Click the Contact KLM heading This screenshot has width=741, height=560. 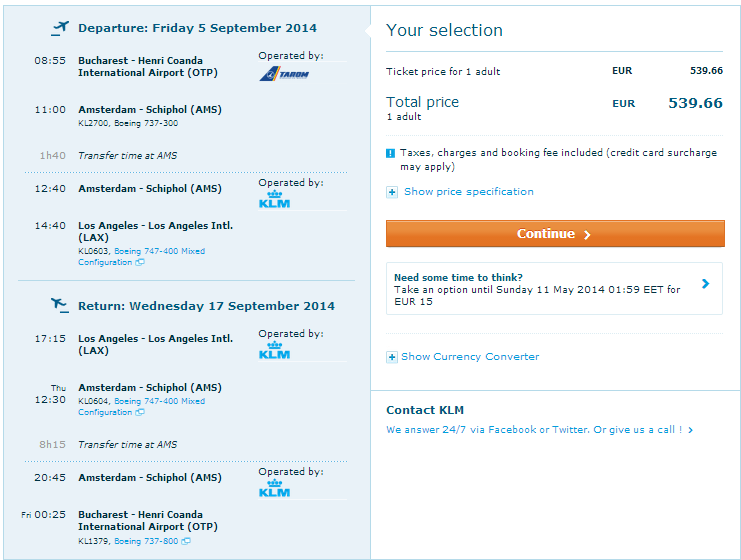425,410
